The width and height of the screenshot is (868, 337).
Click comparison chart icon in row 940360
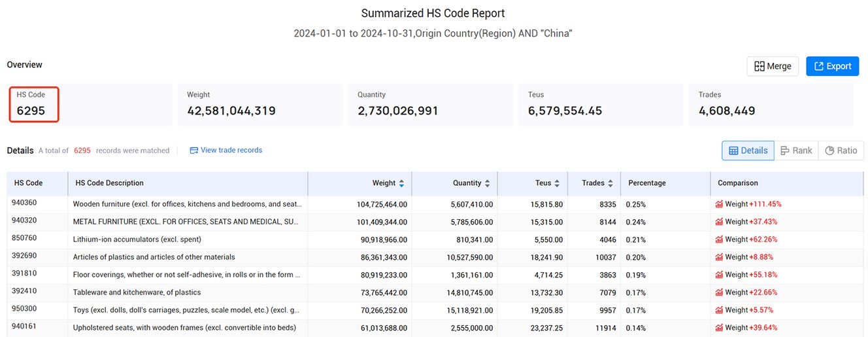(x=719, y=204)
